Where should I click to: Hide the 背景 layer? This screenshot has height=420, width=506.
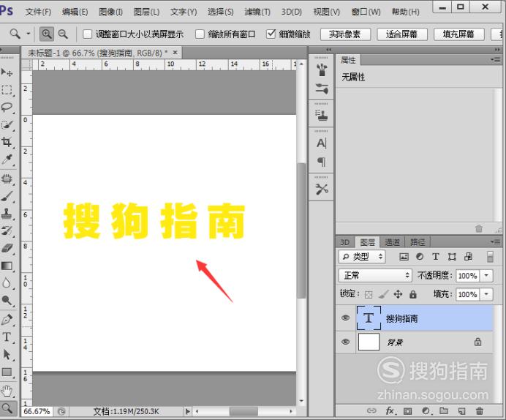click(346, 342)
